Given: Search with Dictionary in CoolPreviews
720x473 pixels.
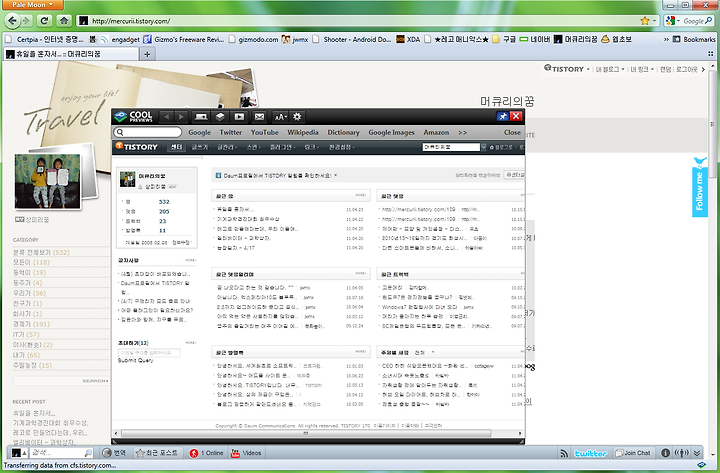Looking at the screenshot, I should tap(343, 132).
